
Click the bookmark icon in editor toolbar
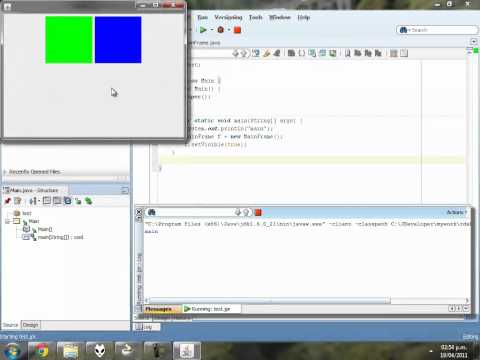pos(348,53)
